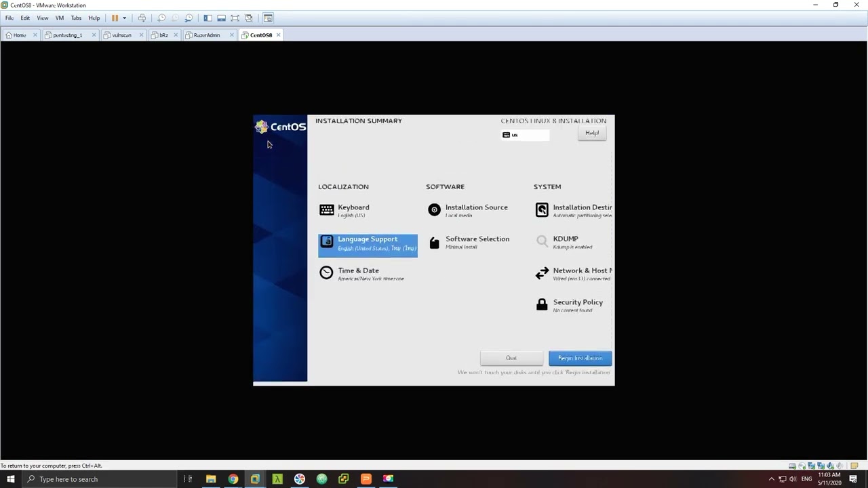This screenshot has width=868, height=488.
Task: Open the lambda terminal app on the taskbar
Action: [277, 479]
